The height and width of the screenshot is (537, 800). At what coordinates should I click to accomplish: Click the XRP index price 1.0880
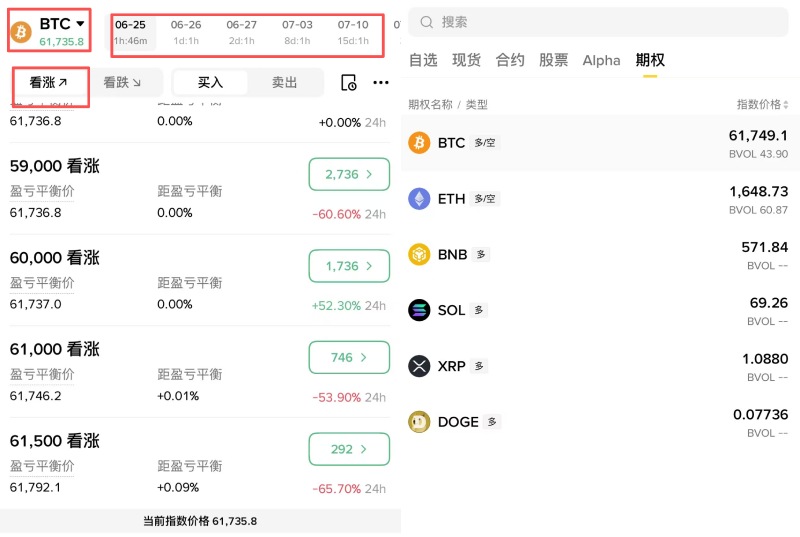pyautogui.click(x=765, y=359)
